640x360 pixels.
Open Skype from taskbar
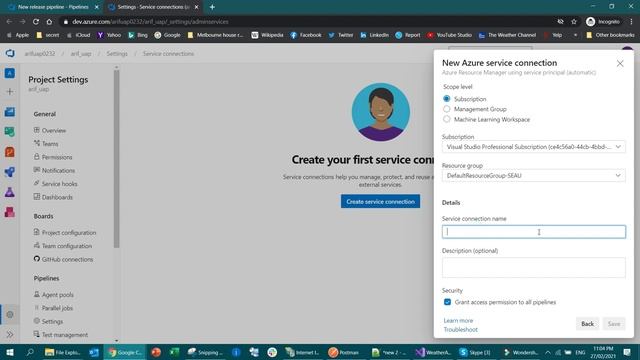475,352
